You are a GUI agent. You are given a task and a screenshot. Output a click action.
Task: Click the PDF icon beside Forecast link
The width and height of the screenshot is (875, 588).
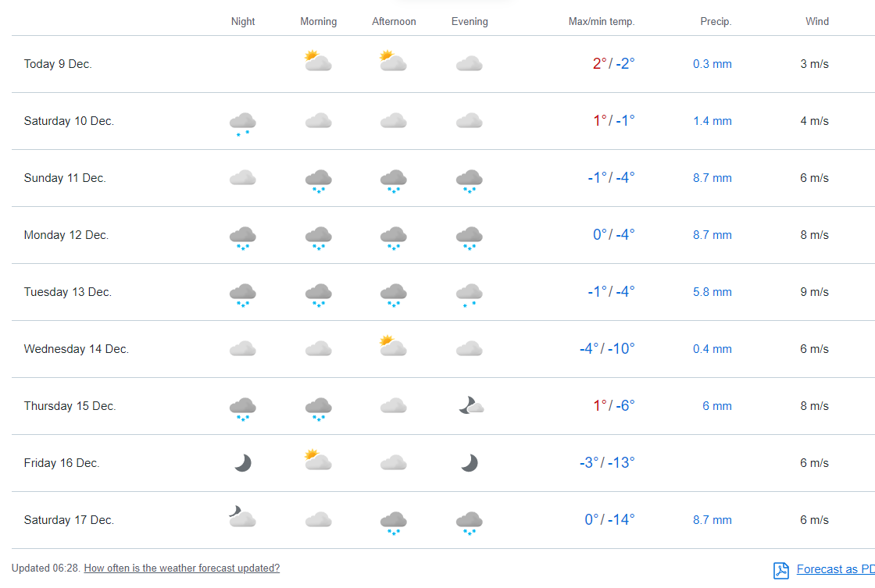(x=781, y=570)
